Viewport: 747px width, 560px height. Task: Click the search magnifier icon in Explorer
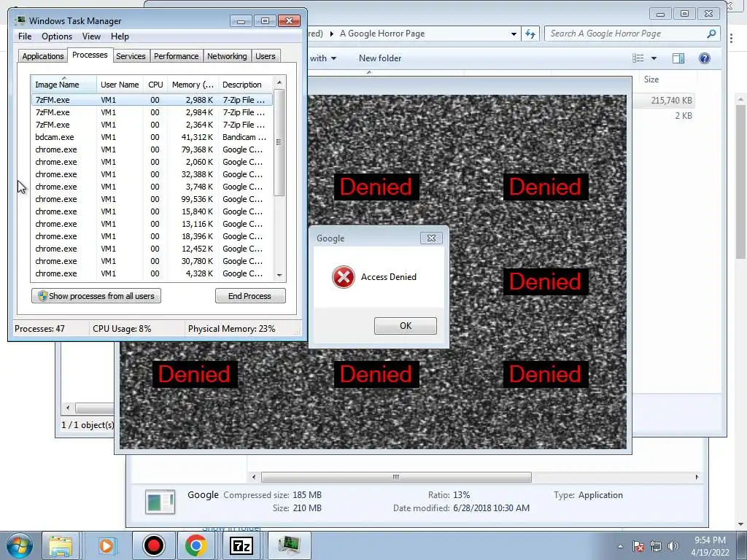711,34
